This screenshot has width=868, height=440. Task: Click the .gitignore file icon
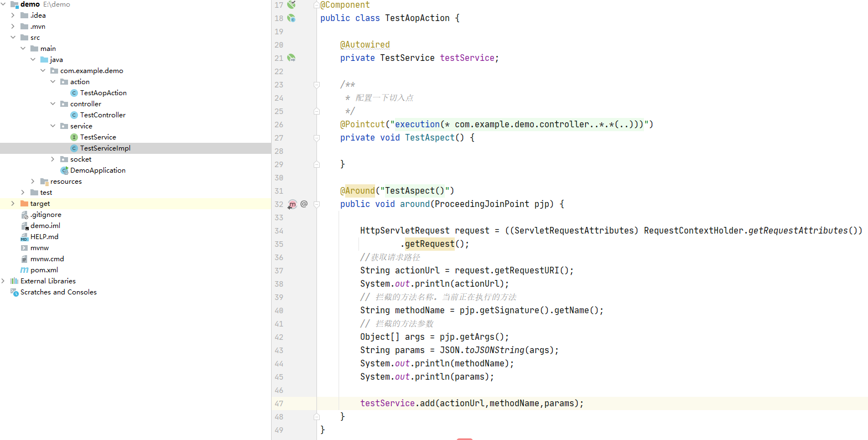24,215
